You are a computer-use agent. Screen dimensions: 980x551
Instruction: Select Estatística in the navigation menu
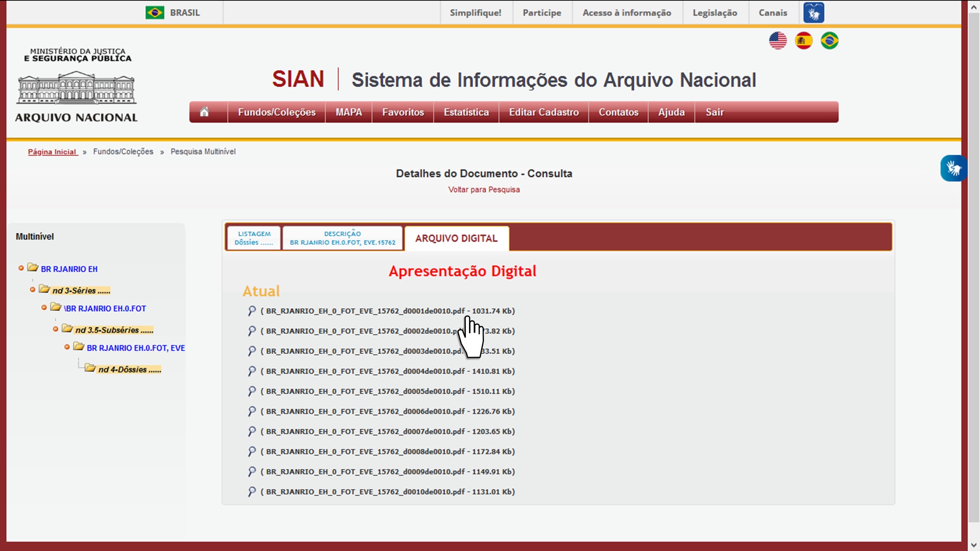pos(466,112)
